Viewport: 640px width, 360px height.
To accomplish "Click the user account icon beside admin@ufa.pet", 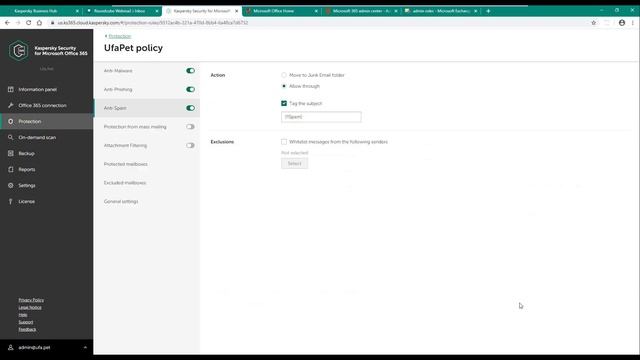I will [x=11, y=347].
